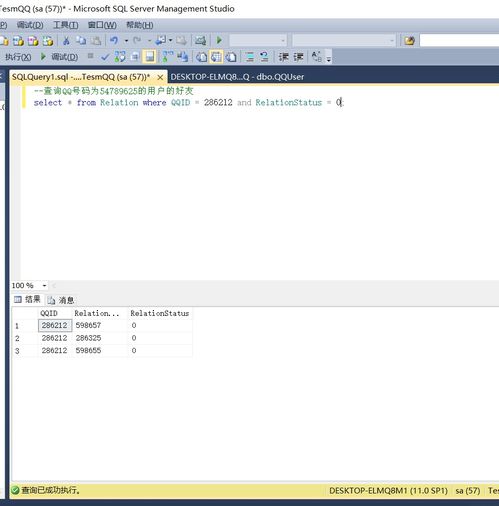Select row header 3 in results
This screenshot has width=499, height=506.
25,351
